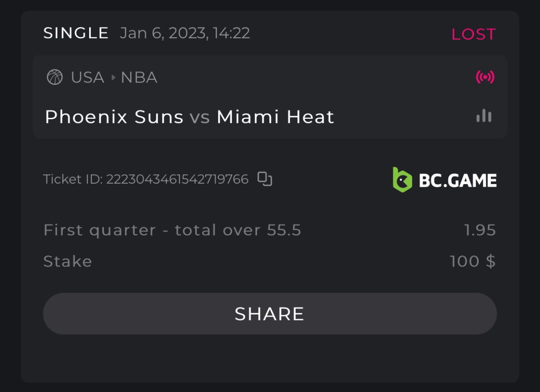
Task: Select the Phoenix Suns team name
Action: [114, 117]
